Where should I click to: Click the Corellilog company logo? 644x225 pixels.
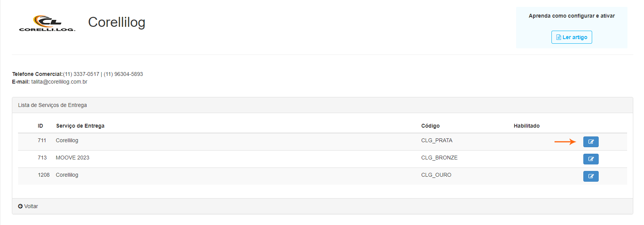(47, 23)
